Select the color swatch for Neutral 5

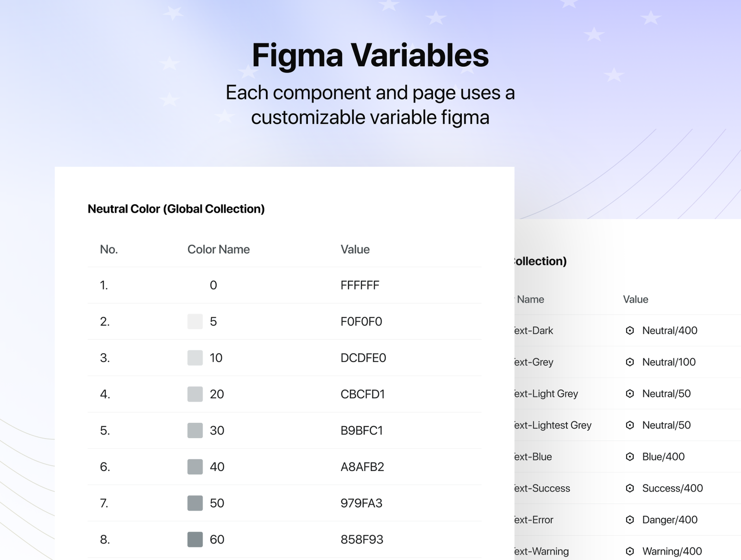click(x=195, y=321)
